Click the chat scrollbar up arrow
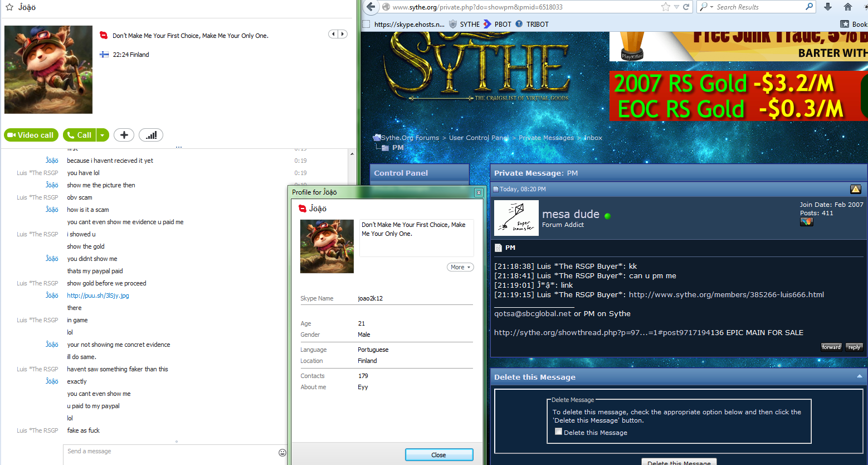 point(352,154)
